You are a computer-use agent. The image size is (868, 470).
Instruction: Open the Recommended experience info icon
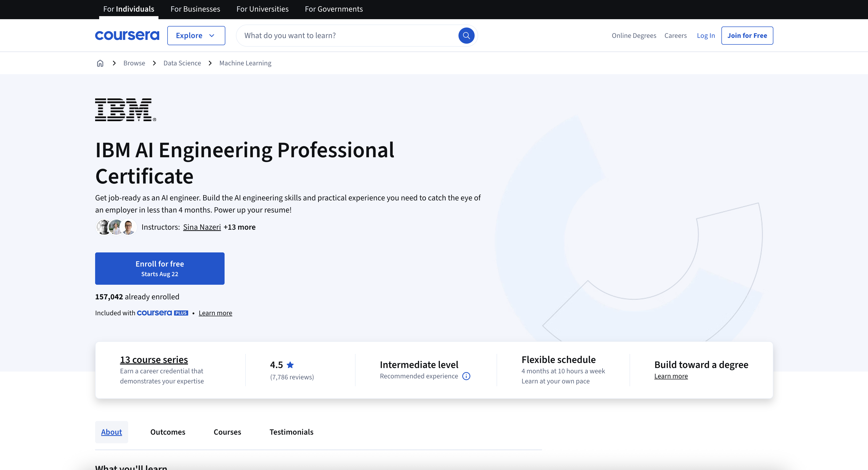pyautogui.click(x=466, y=376)
